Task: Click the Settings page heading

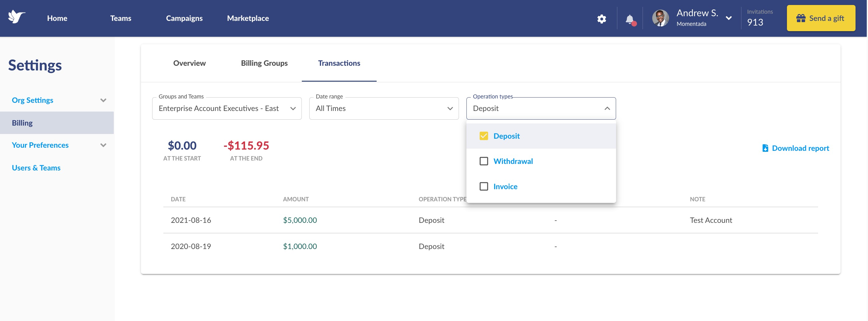Action: pos(35,65)
